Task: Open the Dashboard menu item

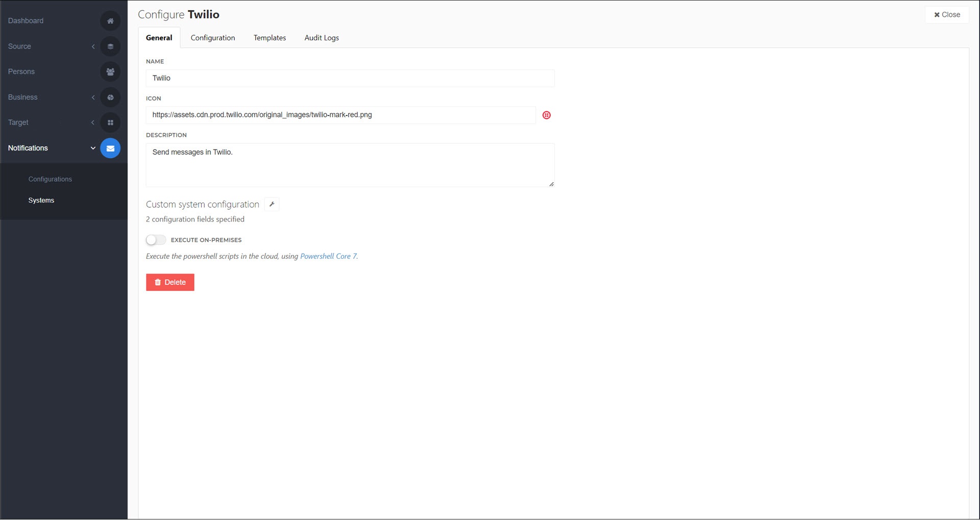Action: (26, 21)
